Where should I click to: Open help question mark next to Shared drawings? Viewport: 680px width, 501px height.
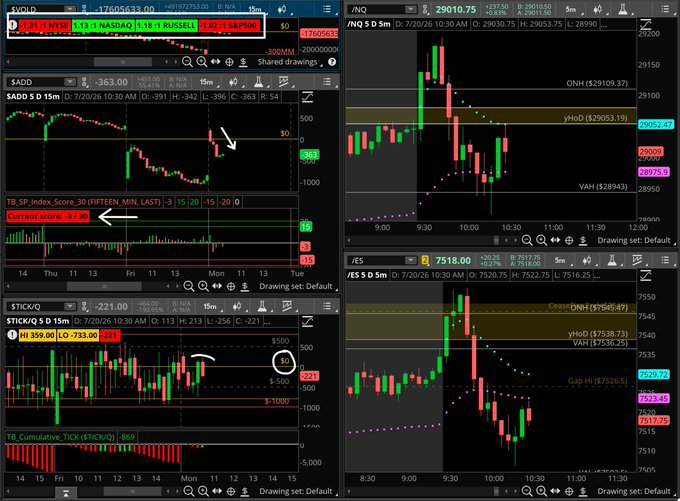pyautogui.click(x=332, y=62)
